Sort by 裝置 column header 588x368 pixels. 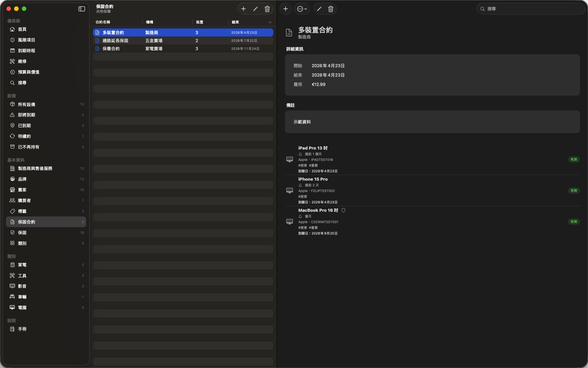click(x=210, y=22)
